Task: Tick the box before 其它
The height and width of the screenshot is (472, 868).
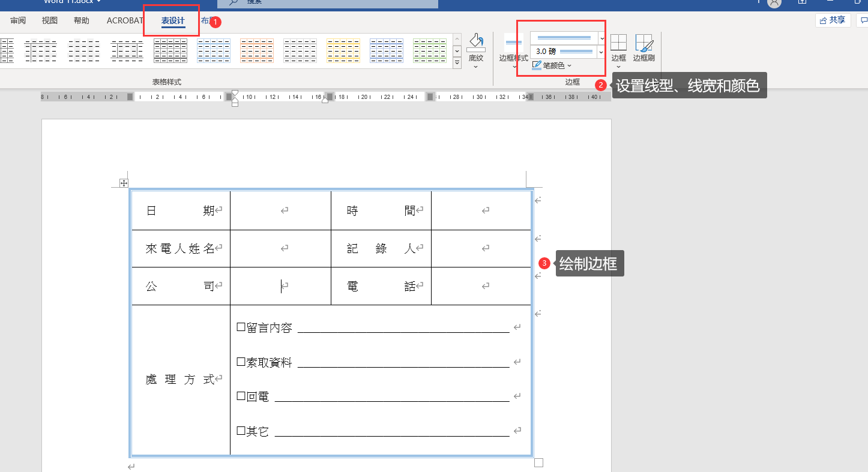Action: [241, 431]
